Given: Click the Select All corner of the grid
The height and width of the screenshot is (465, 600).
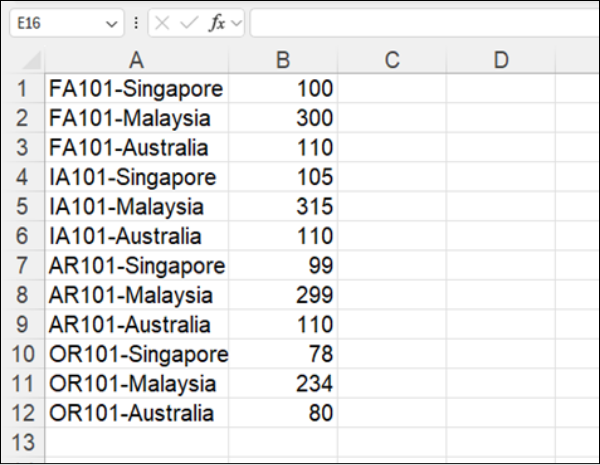Looking at the screenshot, I should (x=22, y=60).
